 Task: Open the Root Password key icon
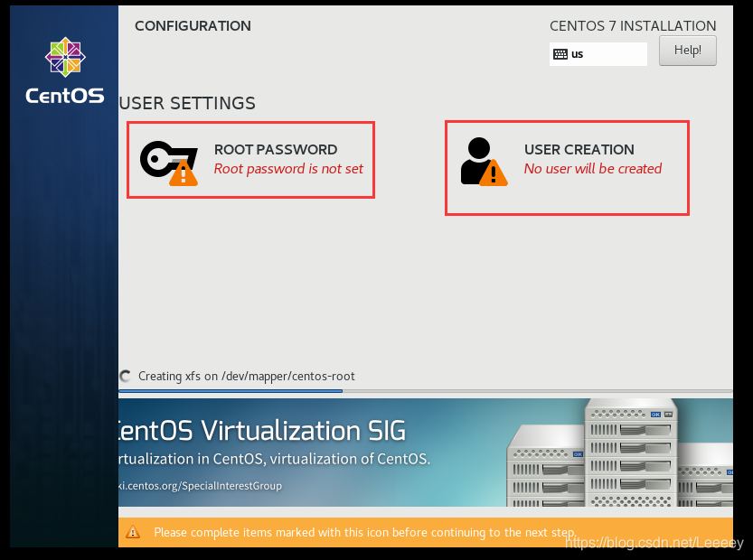[168, 163]
